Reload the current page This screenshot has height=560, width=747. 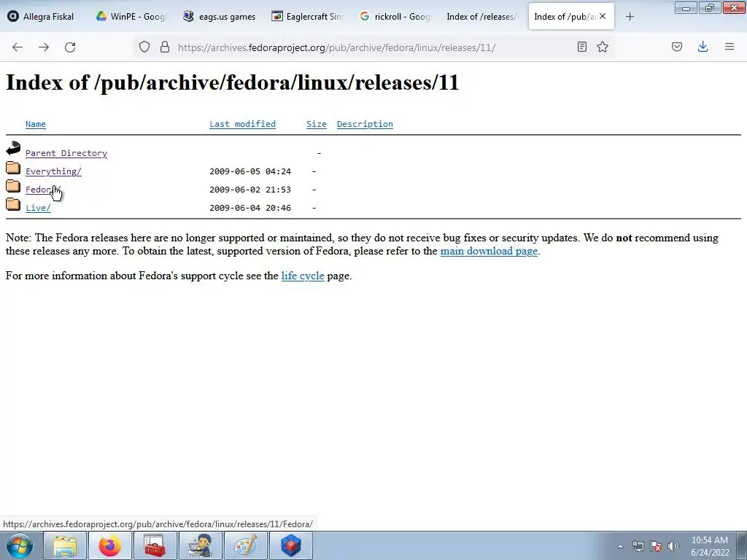pyautogui.click(x=70, y=47)
